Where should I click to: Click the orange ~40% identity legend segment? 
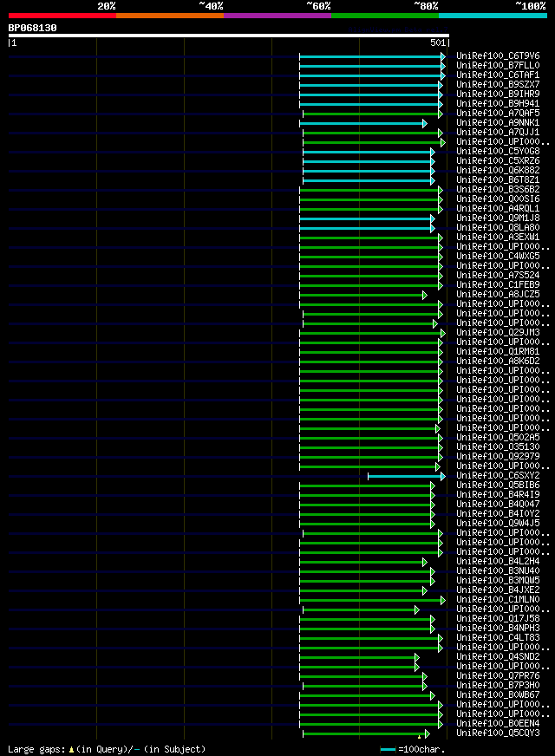(x=170, y=16)
